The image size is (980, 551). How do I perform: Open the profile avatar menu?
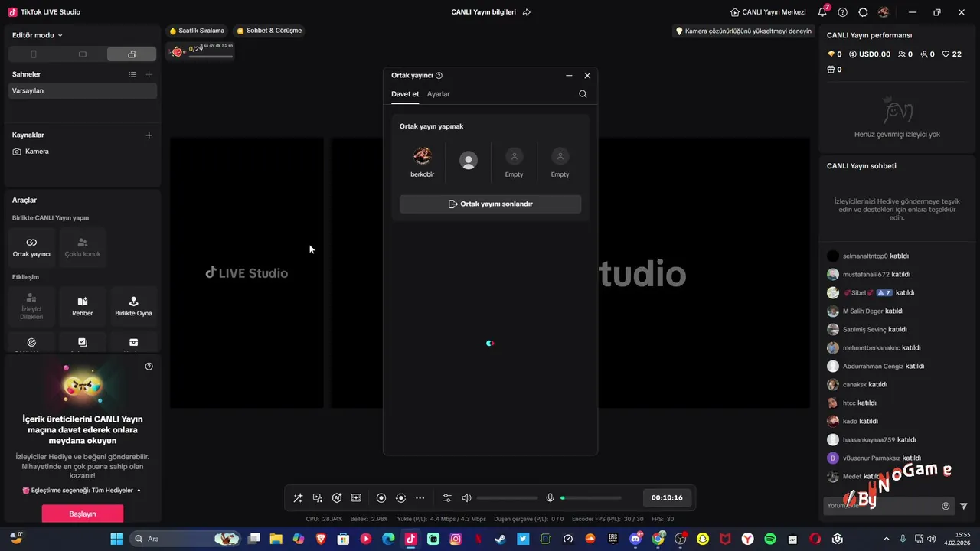884,12
